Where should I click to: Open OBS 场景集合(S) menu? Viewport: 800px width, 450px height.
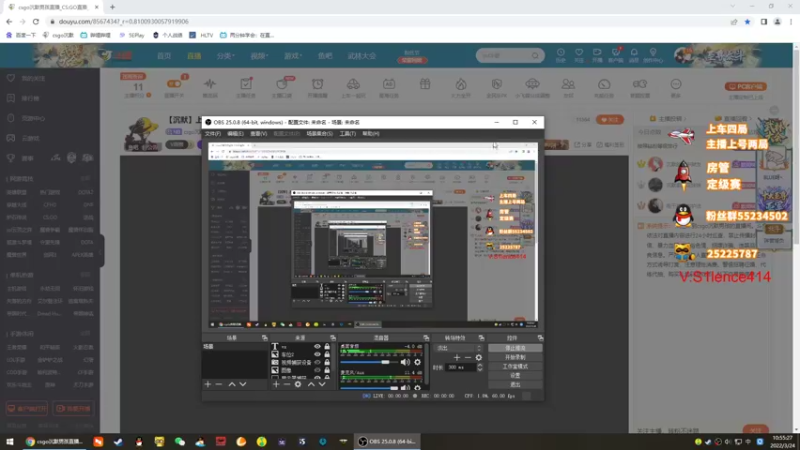319,134
